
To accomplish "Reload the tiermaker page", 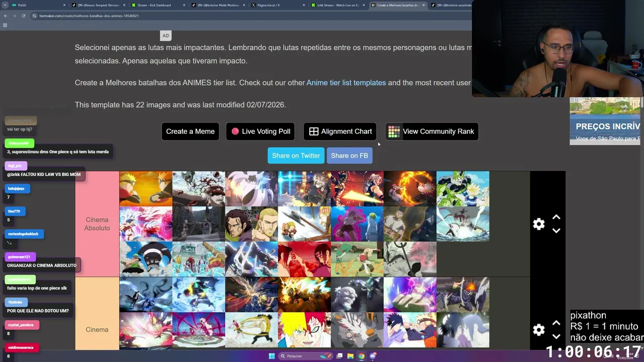I will (x=24, y=16).
